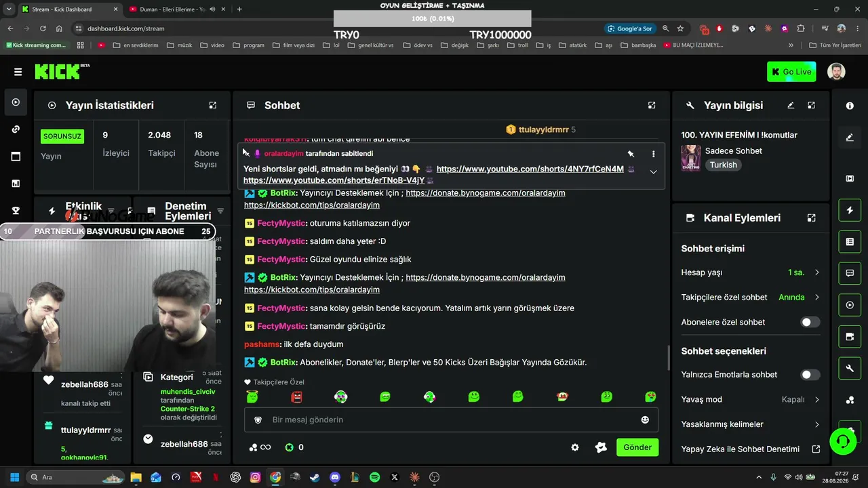Open the support headset chat bubble
This screenshot has height=488, width=868.
[x=843, y=441]
